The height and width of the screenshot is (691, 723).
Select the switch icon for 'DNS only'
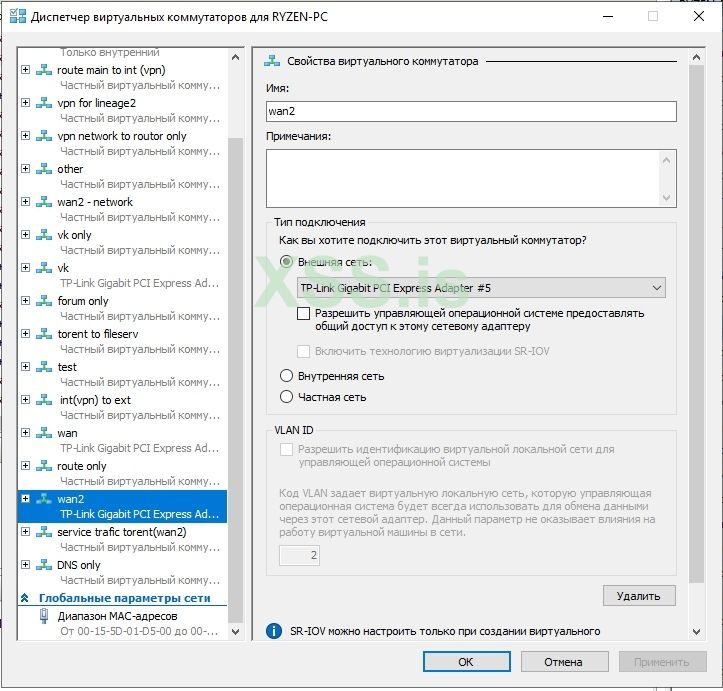click(x=44, y=565)
